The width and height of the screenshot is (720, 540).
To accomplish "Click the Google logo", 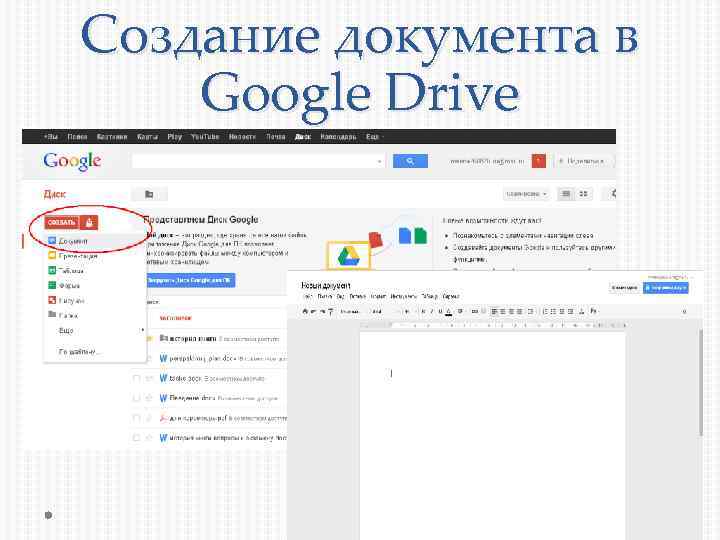I will pyautogui.click(x=72, y=161).
